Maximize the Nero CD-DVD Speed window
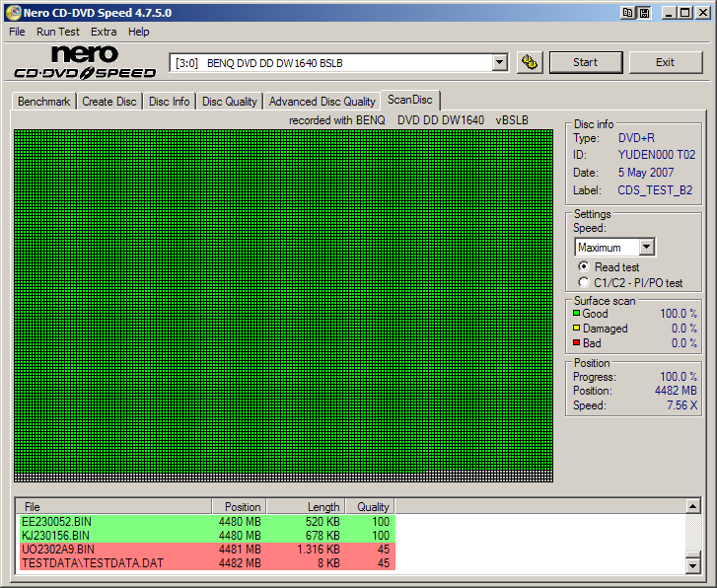Image resolution: width=717 pixels, height=588 pixels. pyautogui.click(x=685, y=13)
